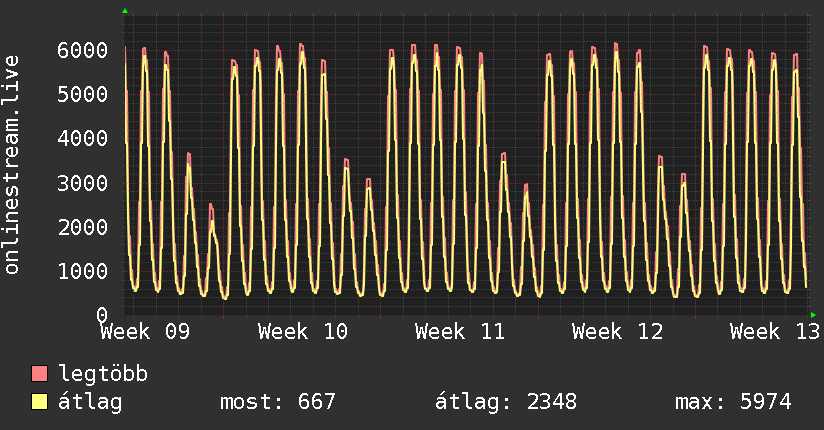Screen dimensions: 824x430
Task: Click the 2000 y-axis value
Action: pos(83,228)
